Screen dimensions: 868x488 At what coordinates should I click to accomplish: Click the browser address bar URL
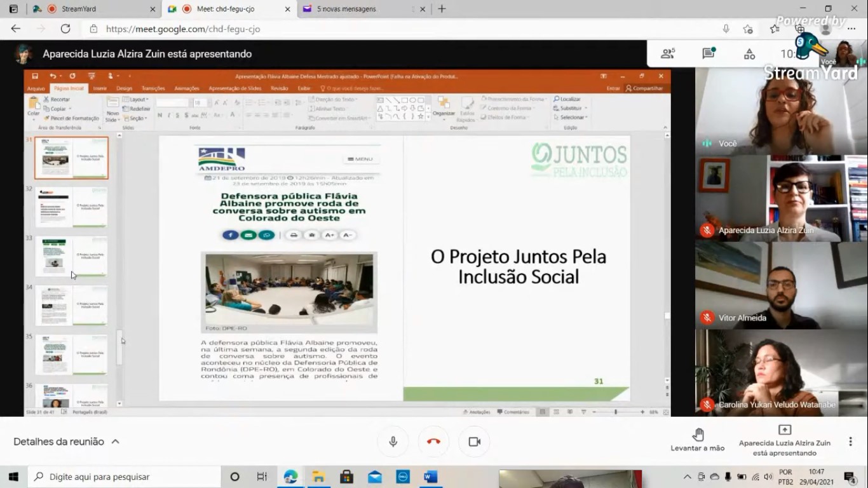[183, 29]
